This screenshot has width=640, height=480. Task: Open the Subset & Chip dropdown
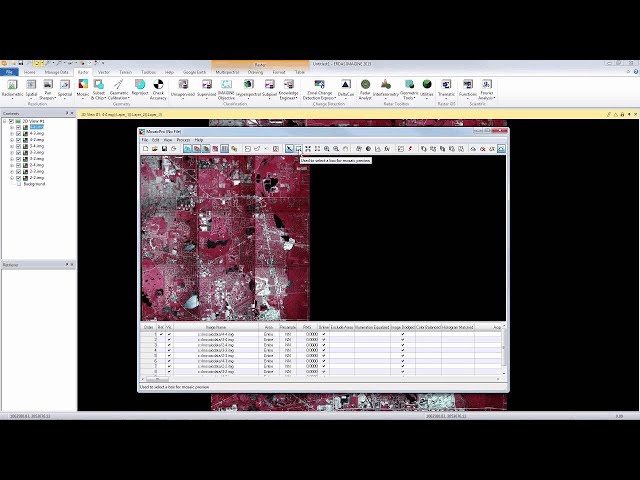[98, 89]
